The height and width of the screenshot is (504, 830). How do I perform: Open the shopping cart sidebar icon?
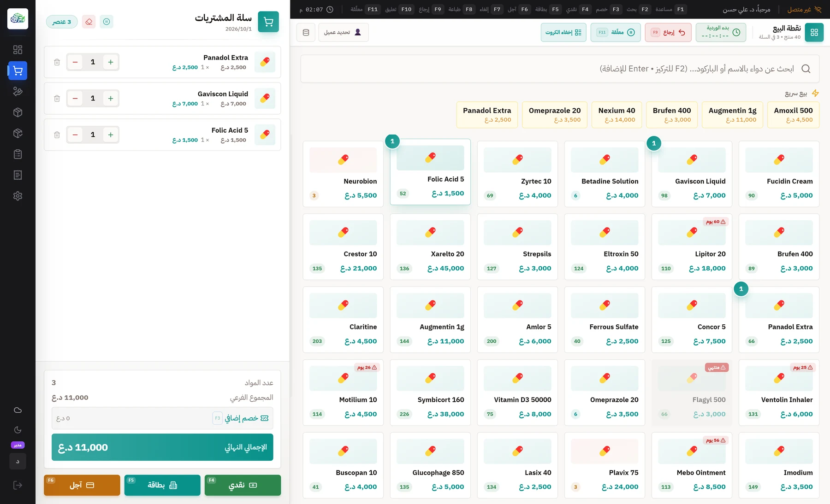(x=18, y=70)
